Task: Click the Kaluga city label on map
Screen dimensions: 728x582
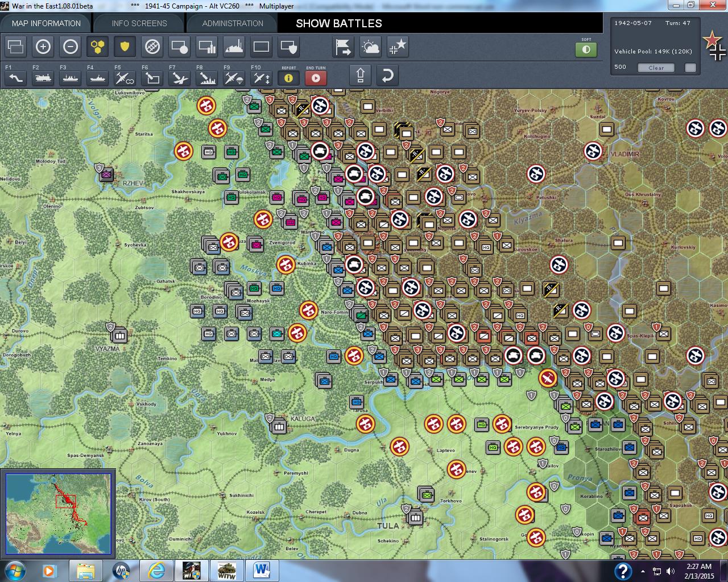Action: tap(303, 419)
